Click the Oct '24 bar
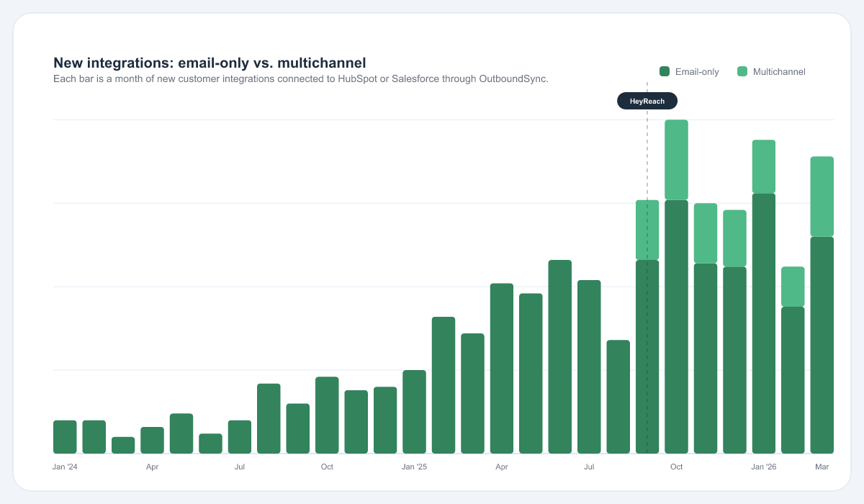This screenshot has height=504, width=864. pyautogui.click(x=326, y=414)
